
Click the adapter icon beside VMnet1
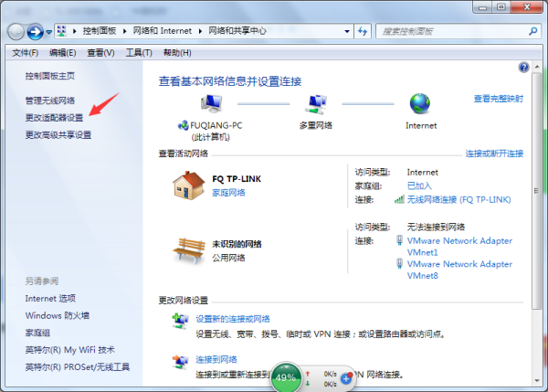399,240
